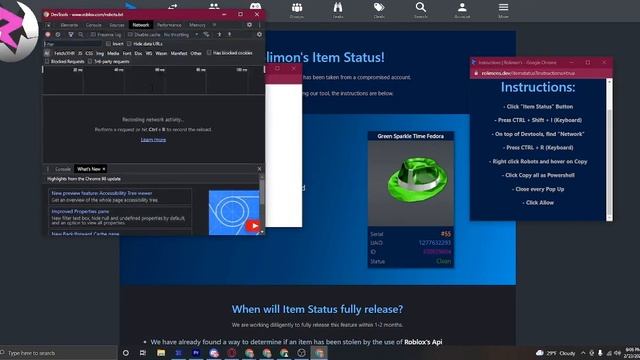
Task: Open Improved Properties pane highlight link
Action: point(80,211)
